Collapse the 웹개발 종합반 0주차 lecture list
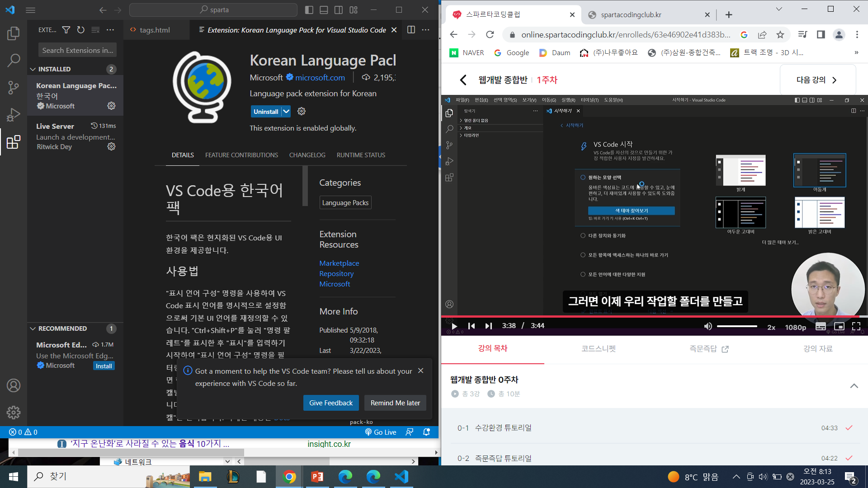This screenshot has height=488, width=868. (854, 386)
